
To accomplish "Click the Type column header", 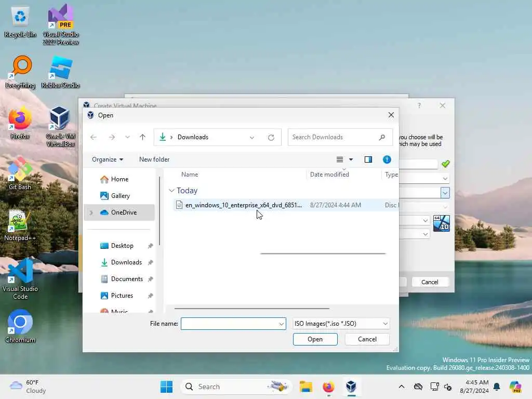I will (x=391, y=175).
